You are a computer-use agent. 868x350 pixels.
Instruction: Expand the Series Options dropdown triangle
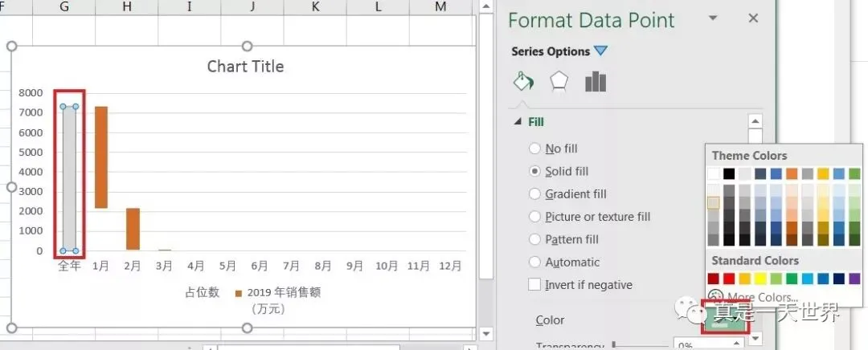(600, 51)
